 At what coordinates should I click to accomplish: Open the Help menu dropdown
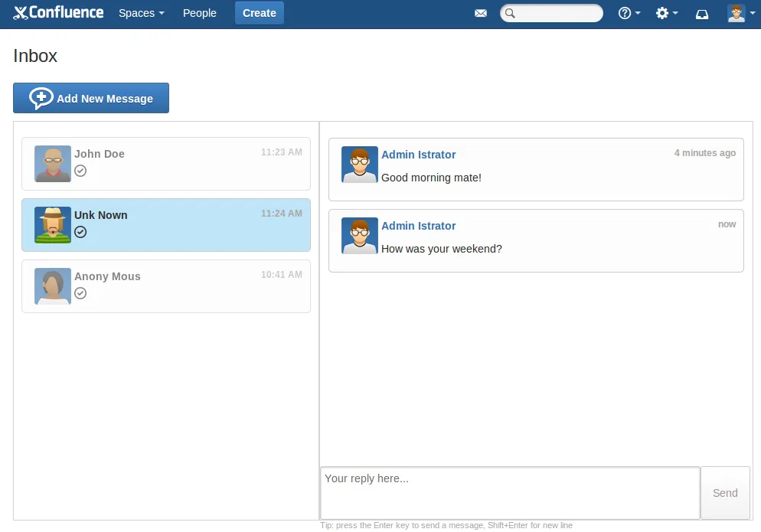[629, 13]
